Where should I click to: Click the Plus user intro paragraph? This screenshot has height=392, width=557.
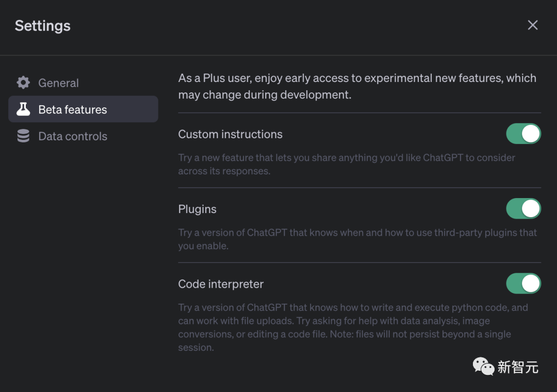[x=357, y=86]
